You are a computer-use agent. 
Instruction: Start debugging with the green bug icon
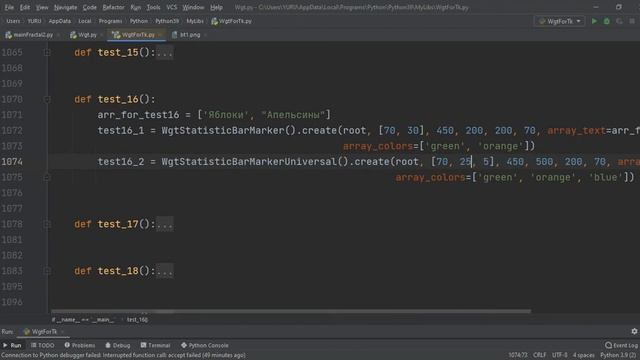click(x=607, y=21)
